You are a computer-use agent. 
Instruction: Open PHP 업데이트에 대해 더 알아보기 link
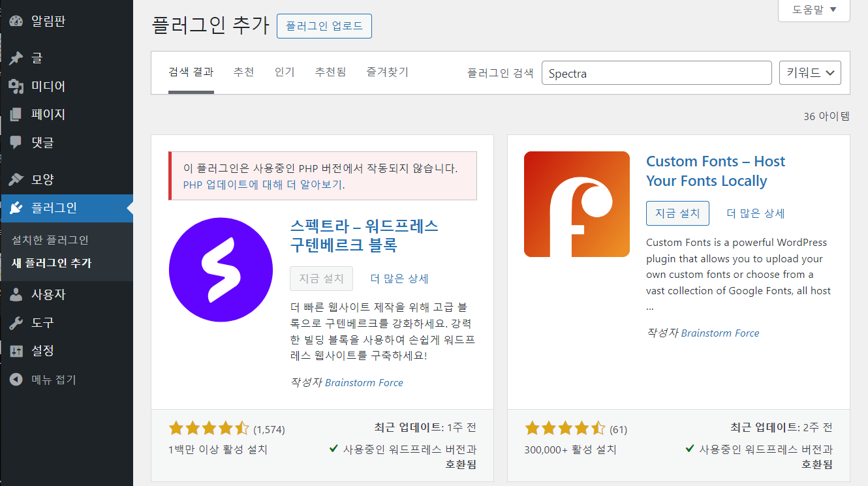point(262,185)
